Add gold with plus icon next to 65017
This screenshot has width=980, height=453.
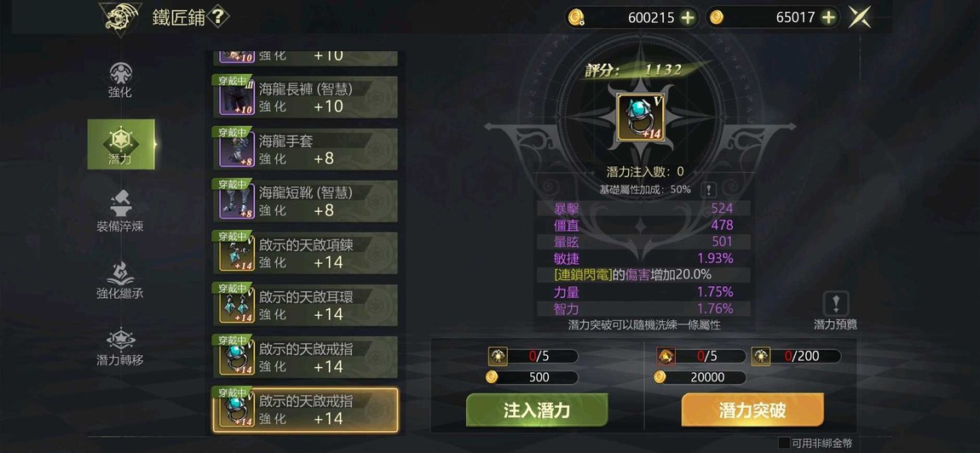tap(829, 18)
